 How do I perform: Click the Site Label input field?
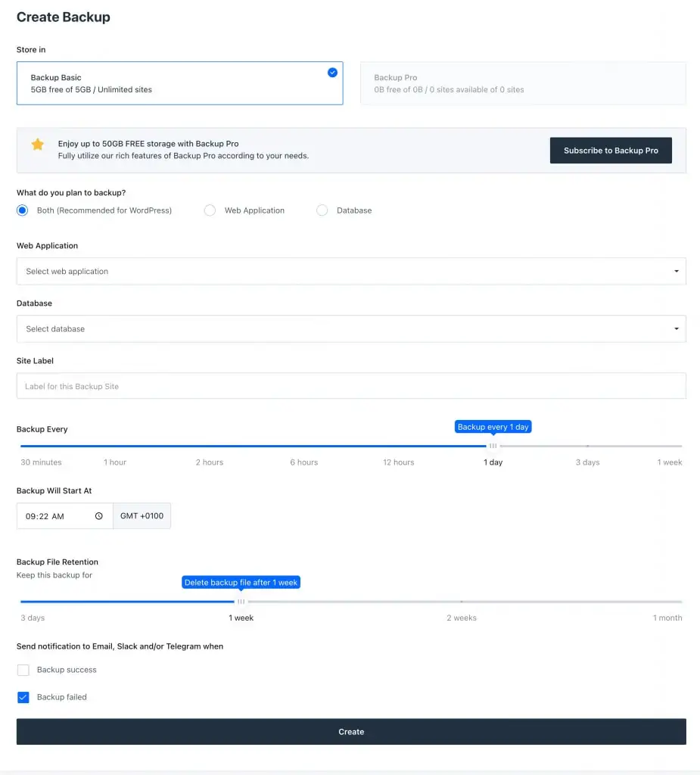pos(351,385)
